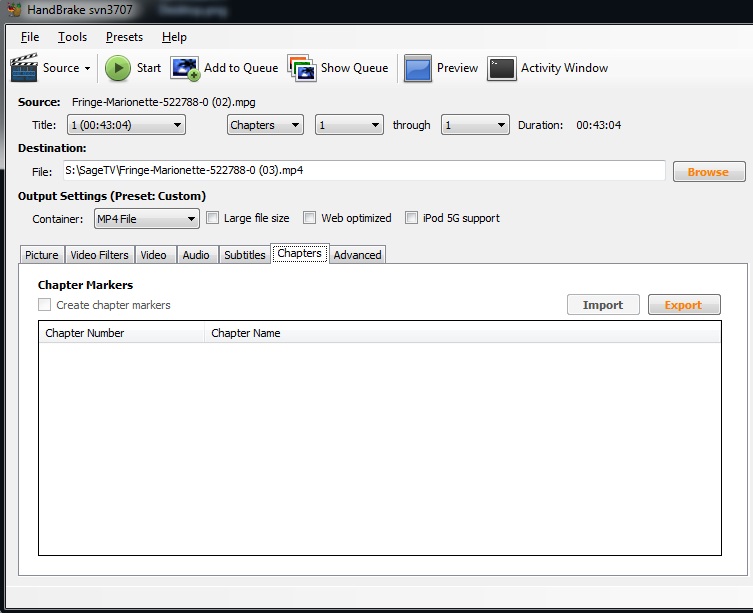
Task: Click the destination File path field
Action: coord(364,171)
